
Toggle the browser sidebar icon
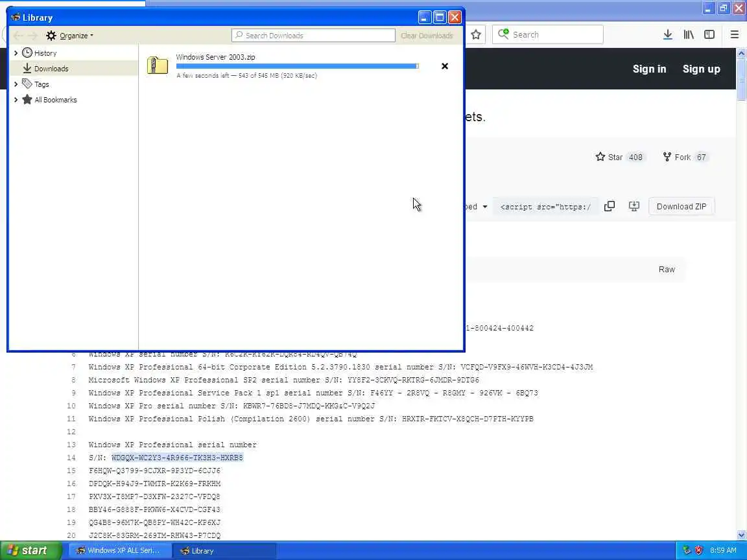[709, 35]
